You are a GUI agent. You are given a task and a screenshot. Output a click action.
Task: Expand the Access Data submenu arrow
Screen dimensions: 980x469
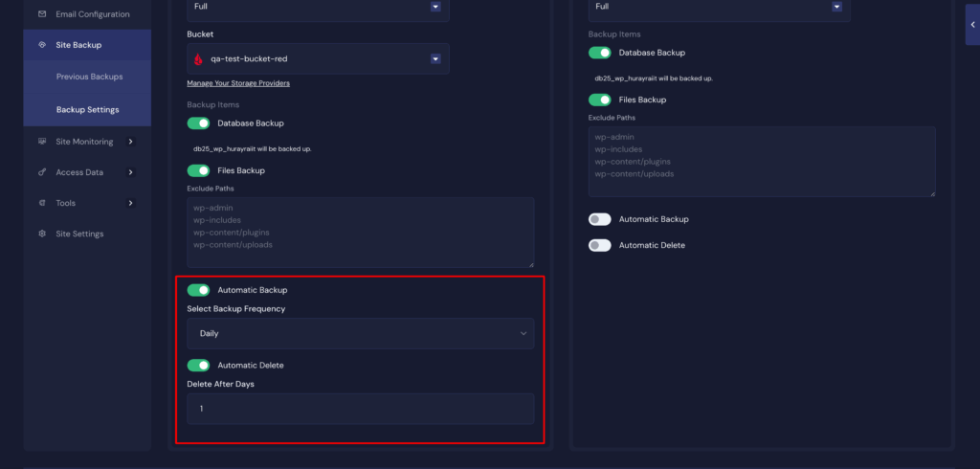click(130, 172)
